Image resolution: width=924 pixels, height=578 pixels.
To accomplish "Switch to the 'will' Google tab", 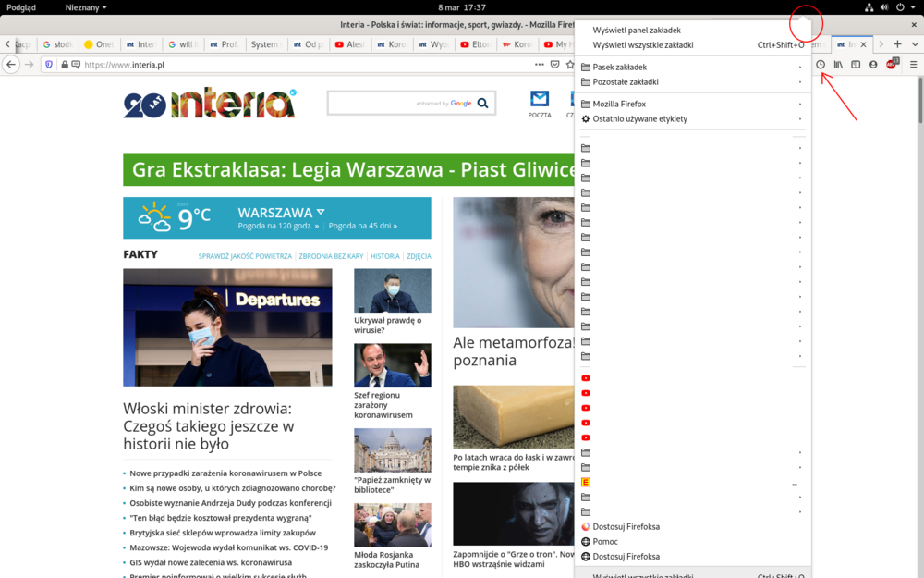I will [x=183, y=44].
